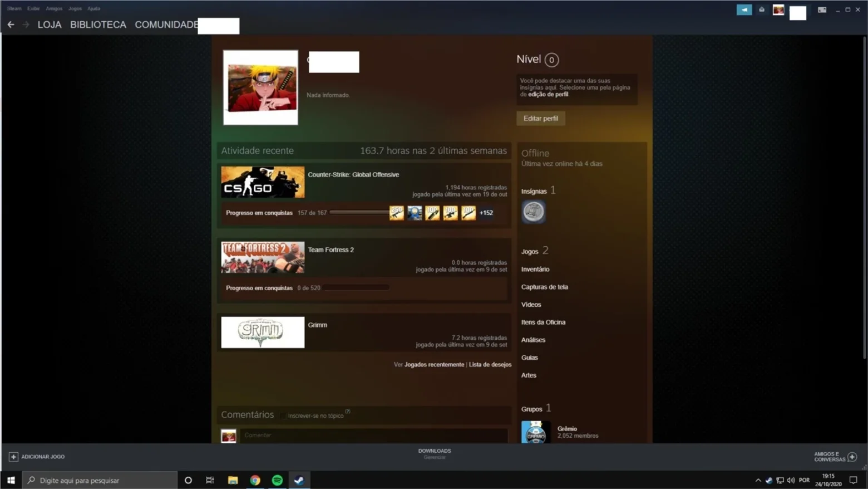This screenshot has height=489, width=868.
Task: Open the Exibir menu
Action: [x=33, y=8]
